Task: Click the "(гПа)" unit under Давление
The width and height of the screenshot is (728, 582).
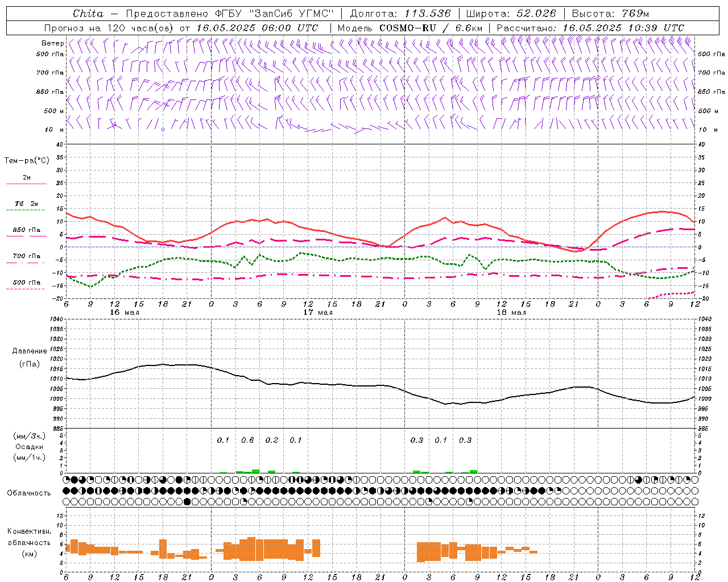Action: (30, 364)
